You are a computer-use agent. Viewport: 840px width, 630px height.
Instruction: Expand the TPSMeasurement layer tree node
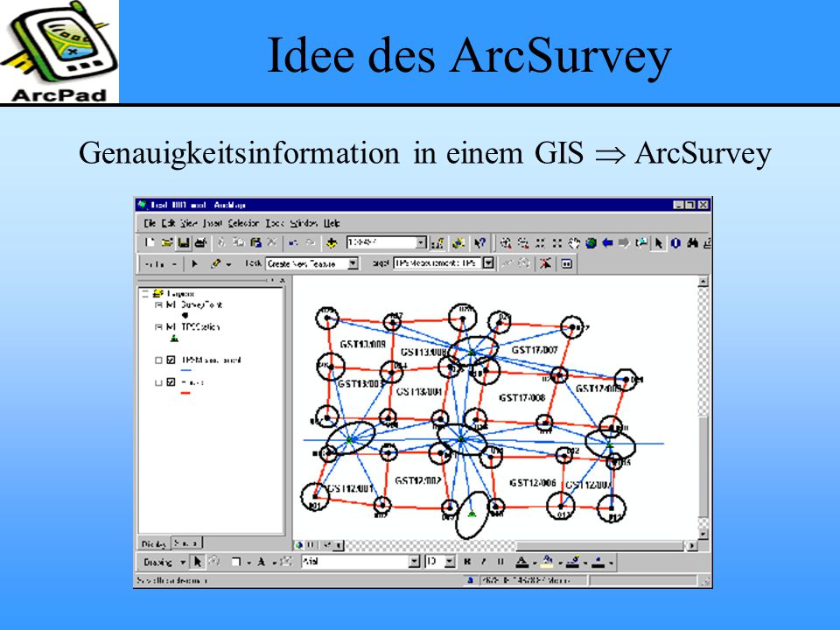tap(158, 360)
